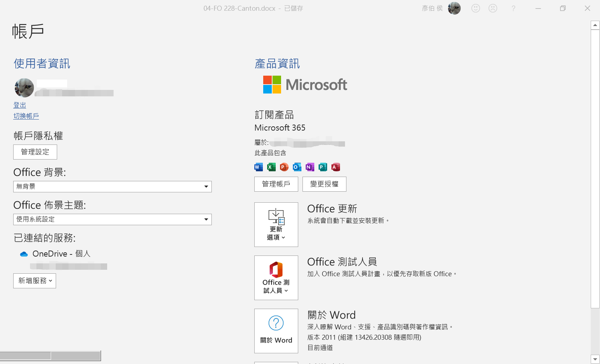
Task: Click the 帳戶隱私權 heading
Action: pyautogui.click(x=38, y=136)
